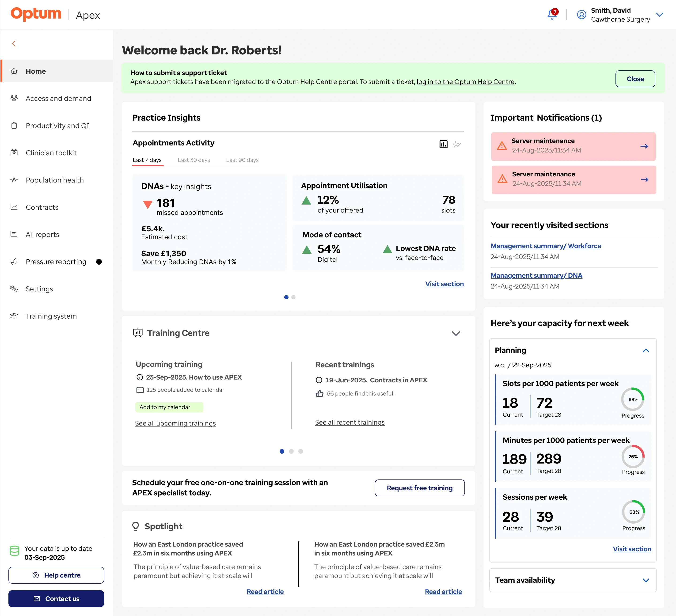Switch to Last 30 days tab
Viewport: 676px width, 616px height.
[x=194, y=160]
